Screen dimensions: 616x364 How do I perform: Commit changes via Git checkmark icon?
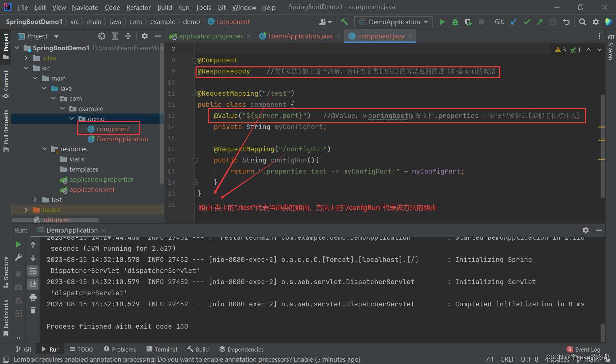pos(527,22)
